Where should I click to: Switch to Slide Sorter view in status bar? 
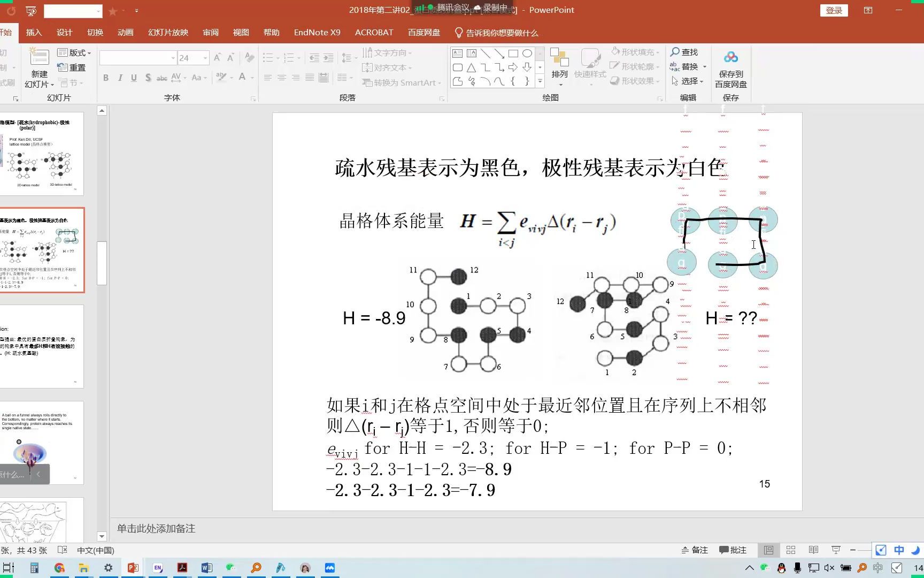[x=790, y=550]
